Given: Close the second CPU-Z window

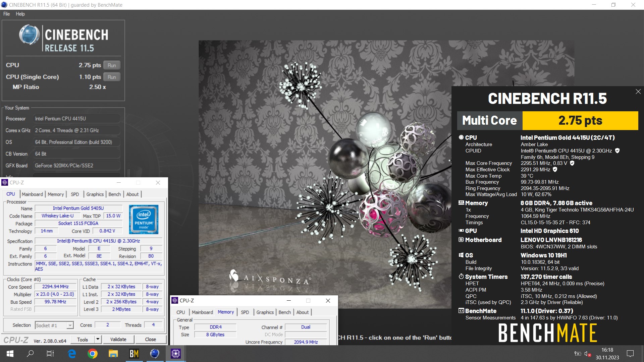Looking at the screenshot, I should click(328, 301).
